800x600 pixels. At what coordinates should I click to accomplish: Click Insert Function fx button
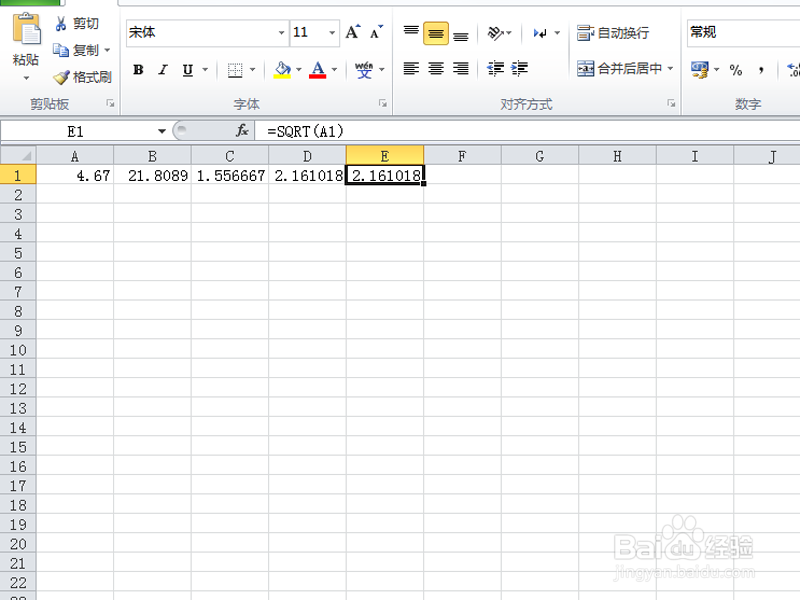[242, 131]
